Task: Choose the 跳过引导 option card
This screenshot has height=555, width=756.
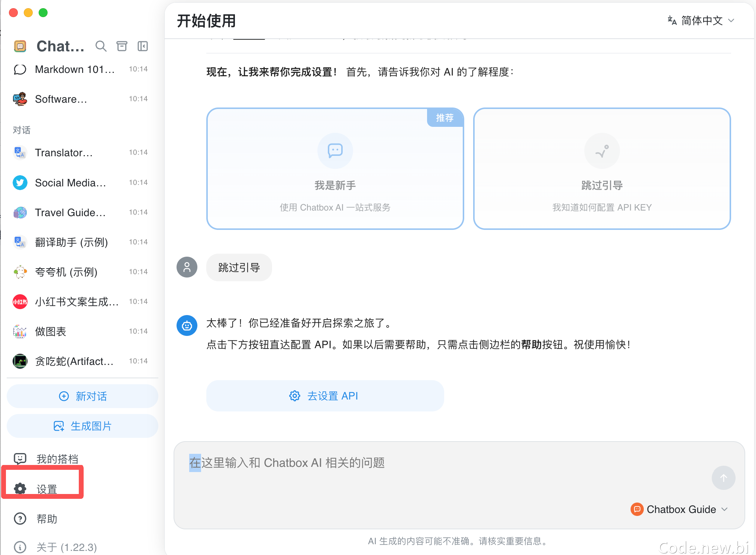Action: (x=602, y=169)
